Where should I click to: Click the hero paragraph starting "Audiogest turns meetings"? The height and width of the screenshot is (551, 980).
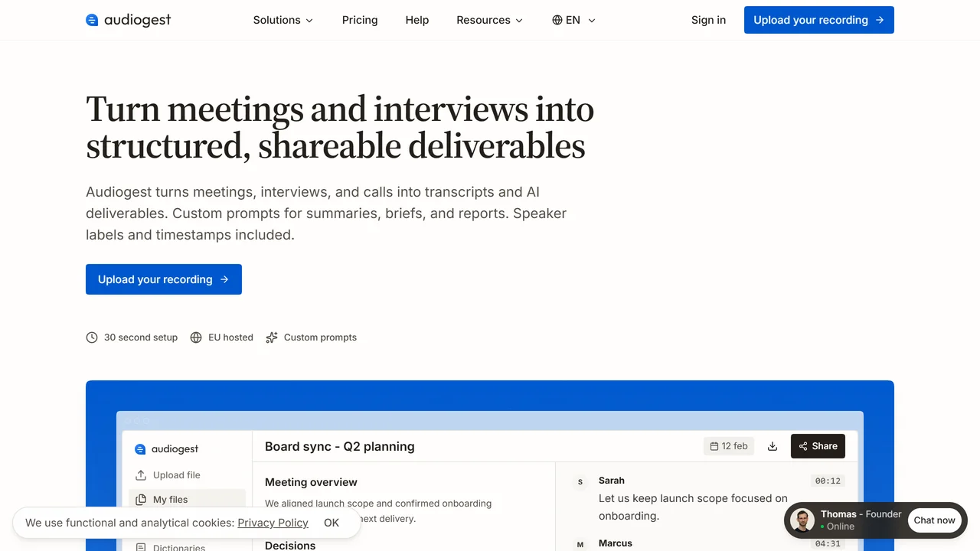[326, 214]
